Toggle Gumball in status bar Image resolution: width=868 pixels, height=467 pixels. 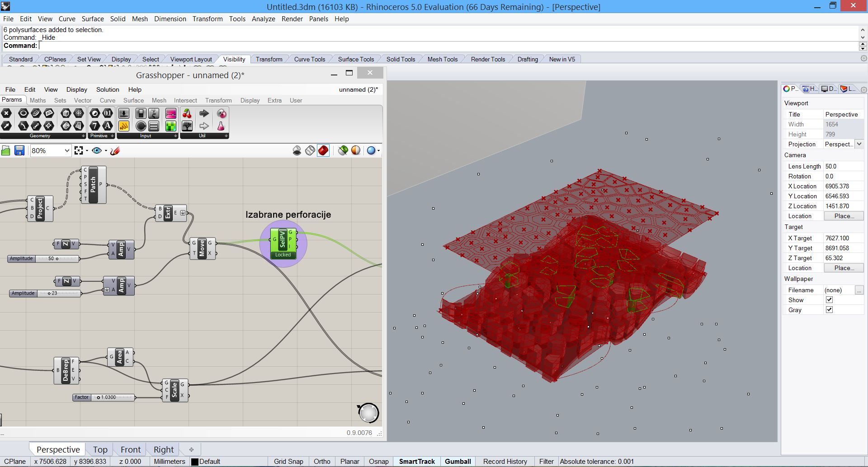point(458,462)
